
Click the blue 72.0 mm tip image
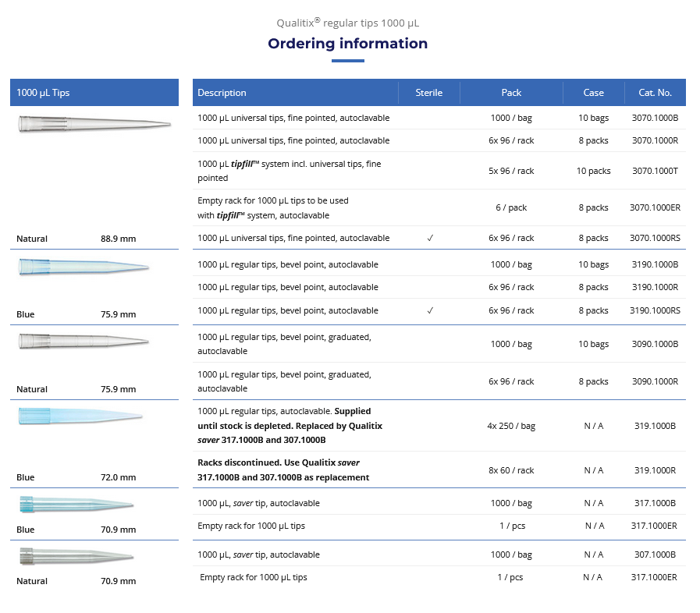(80, 416)
